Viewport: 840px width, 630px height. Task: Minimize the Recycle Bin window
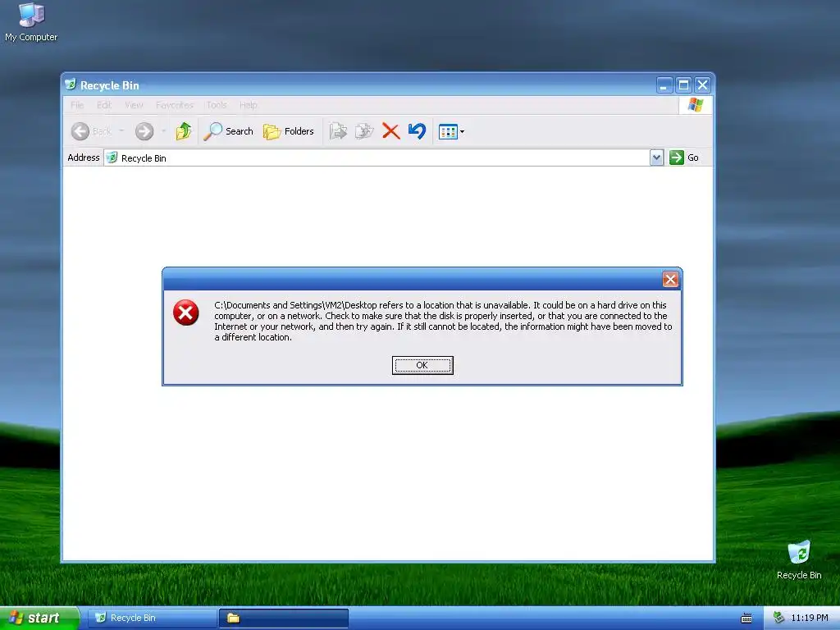[664, 85]
